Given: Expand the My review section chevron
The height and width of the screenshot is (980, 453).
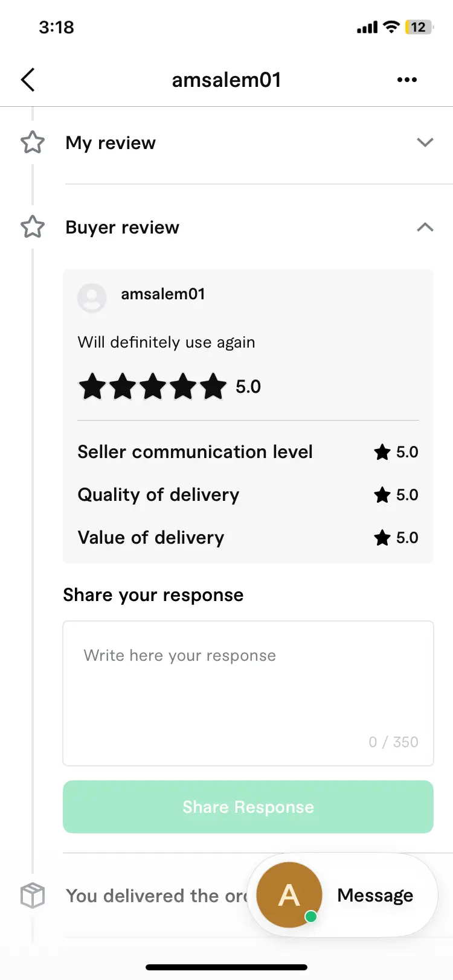Looking at the screenshot, I should 425,143.
